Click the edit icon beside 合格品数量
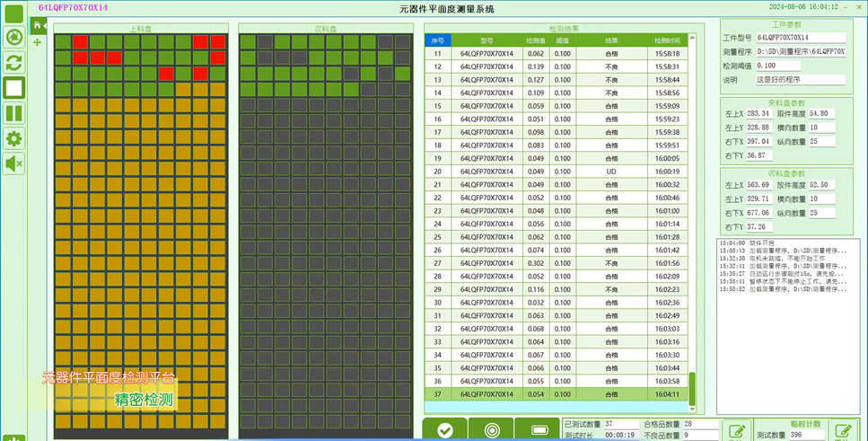The image size is (868, 441). click(x=736, y=430)
